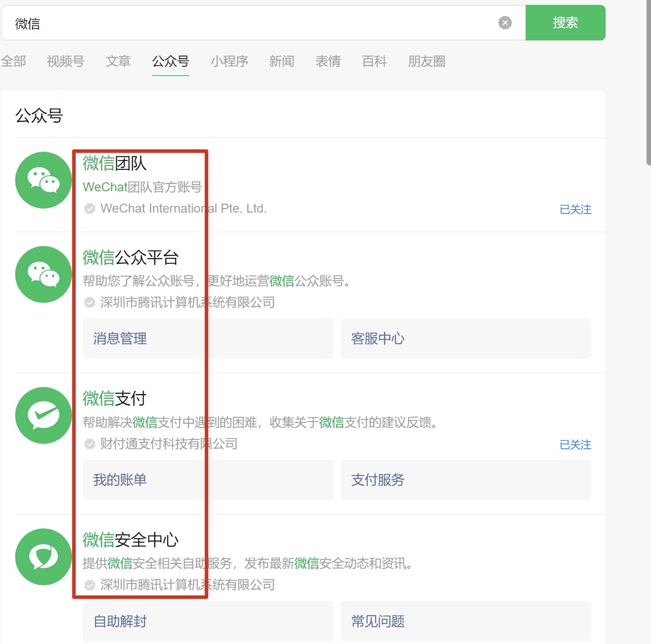Open 我的账单 under 微信支付
This screenshot has width=651, height=644.
[208, 480]
